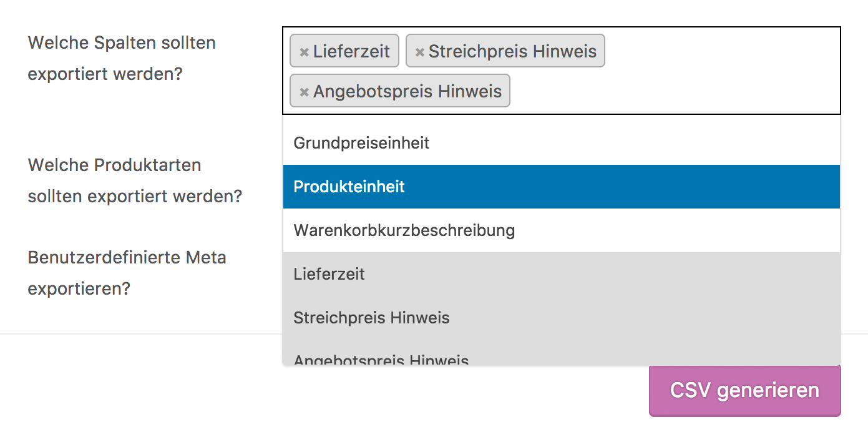Click empty space right of Streichpreis Hinweis tag

tap(718, 51)
